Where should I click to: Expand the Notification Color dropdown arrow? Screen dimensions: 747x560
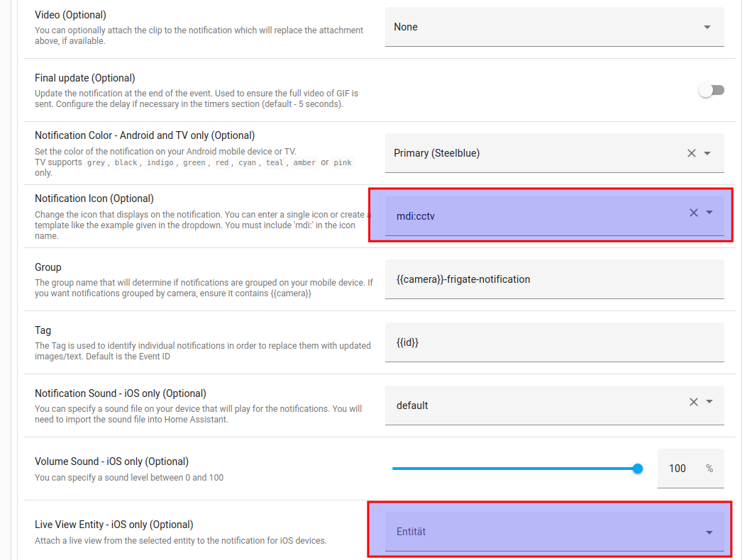707,153
